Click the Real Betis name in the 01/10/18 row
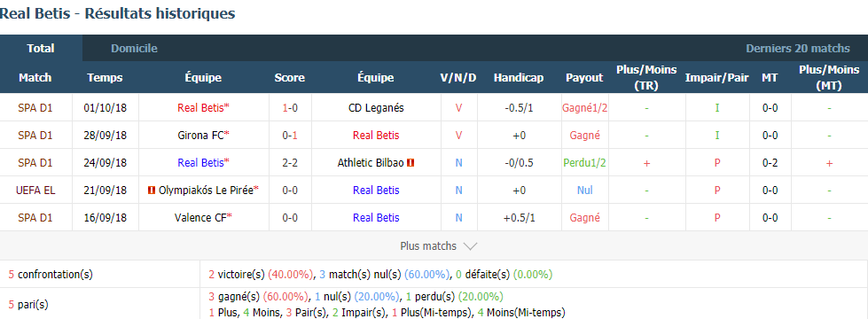Screen dimensions: 868x319 pos(200,108)
